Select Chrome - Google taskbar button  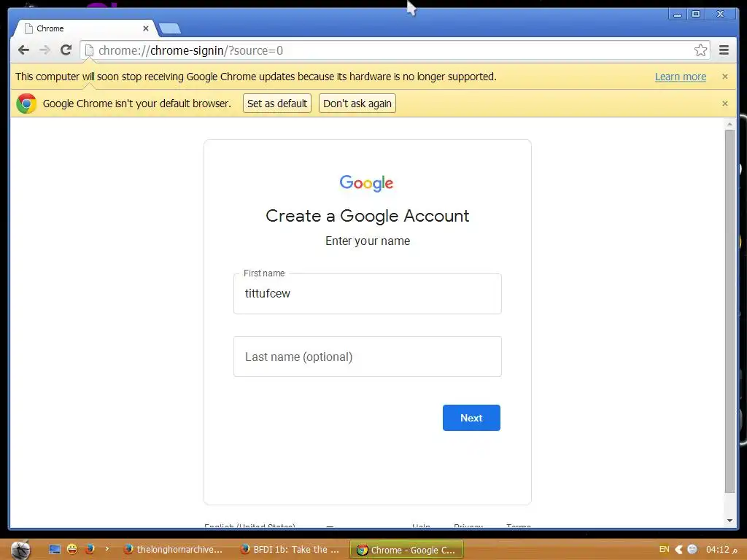click(x=406, y=550)
